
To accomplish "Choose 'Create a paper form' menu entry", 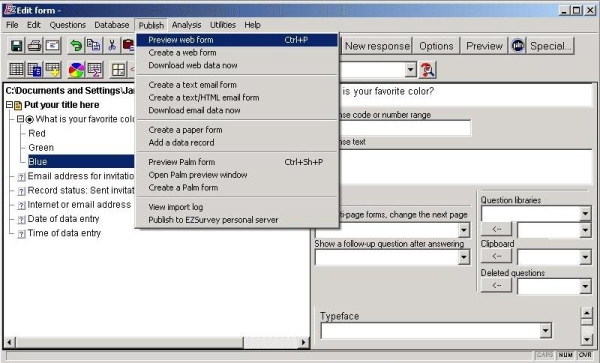I will coord(185,130).
